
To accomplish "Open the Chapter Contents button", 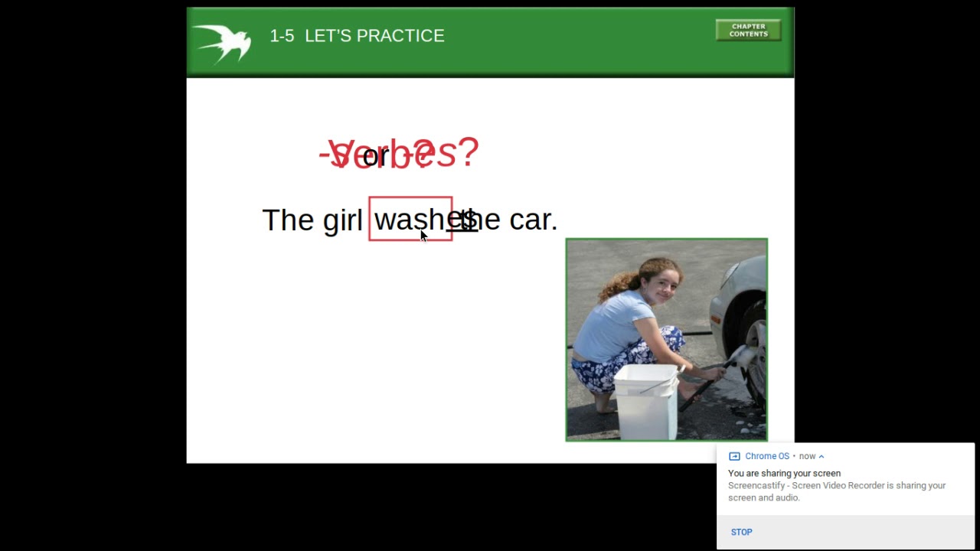I will tap(748, 30).
